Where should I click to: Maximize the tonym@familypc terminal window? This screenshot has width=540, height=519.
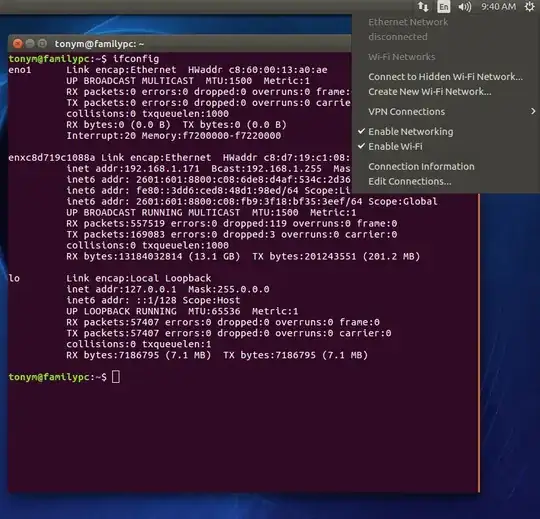tap(42, 43)
